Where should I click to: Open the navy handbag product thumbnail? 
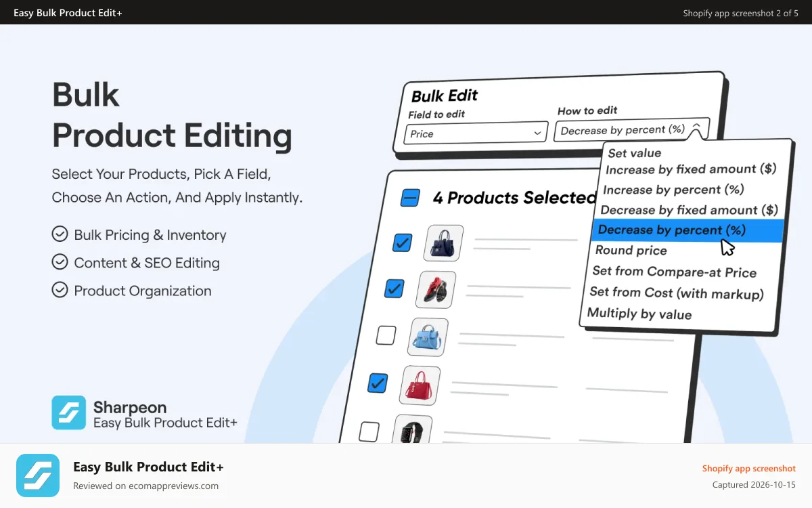point(443,243)
